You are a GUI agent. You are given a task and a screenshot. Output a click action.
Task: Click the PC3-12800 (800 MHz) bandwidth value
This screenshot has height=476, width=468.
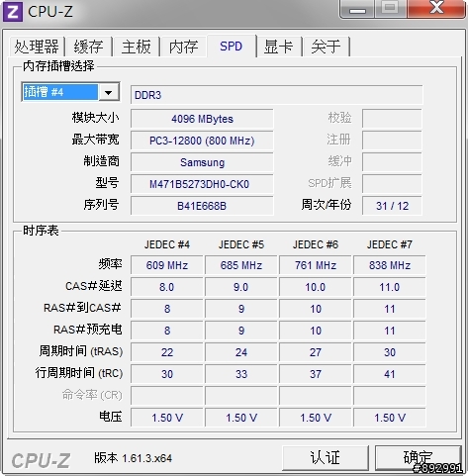(202, 141)
